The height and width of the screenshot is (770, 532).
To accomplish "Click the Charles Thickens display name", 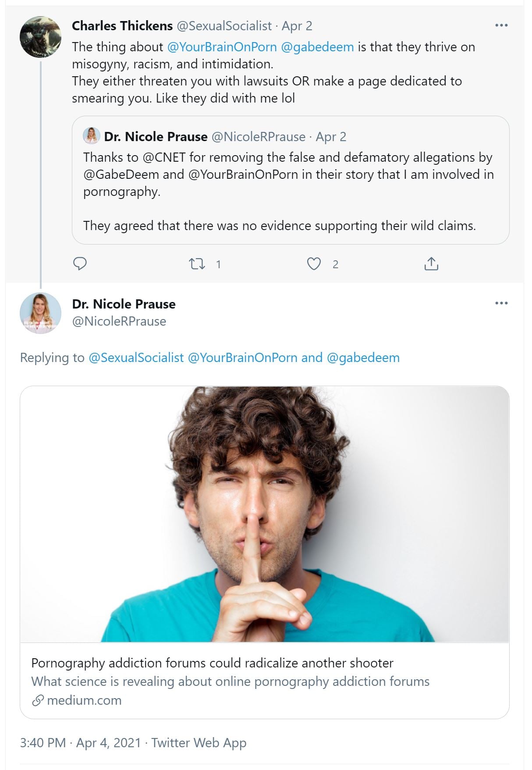I will tap(122, 26).
